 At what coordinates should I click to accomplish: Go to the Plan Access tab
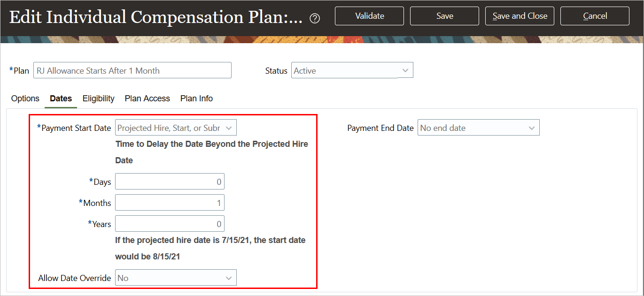point(147,99)
